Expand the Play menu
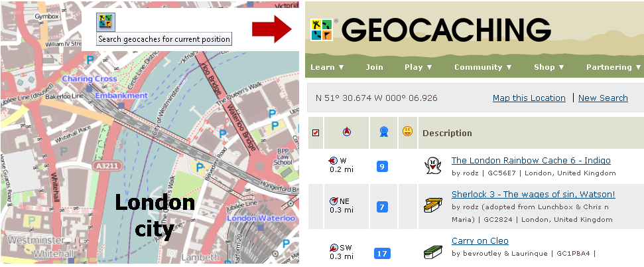644x267 pixels. click(x=418, y=67)
